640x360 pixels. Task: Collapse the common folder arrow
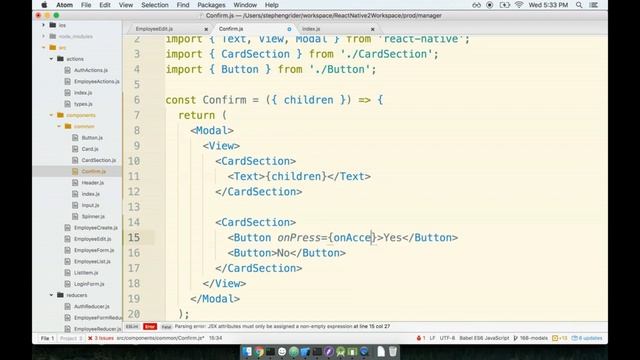(x=59, y=127)
